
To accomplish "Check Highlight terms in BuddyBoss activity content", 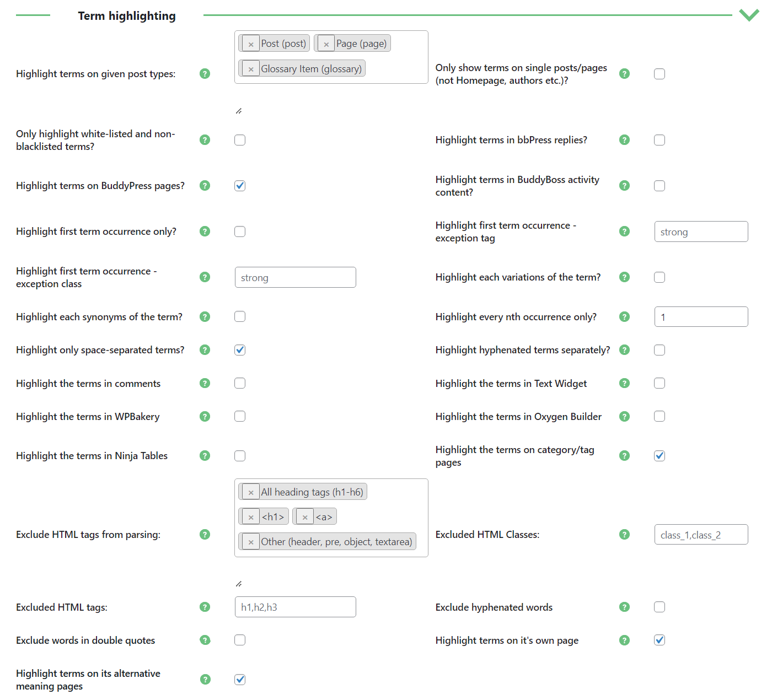I will (660, 186).
